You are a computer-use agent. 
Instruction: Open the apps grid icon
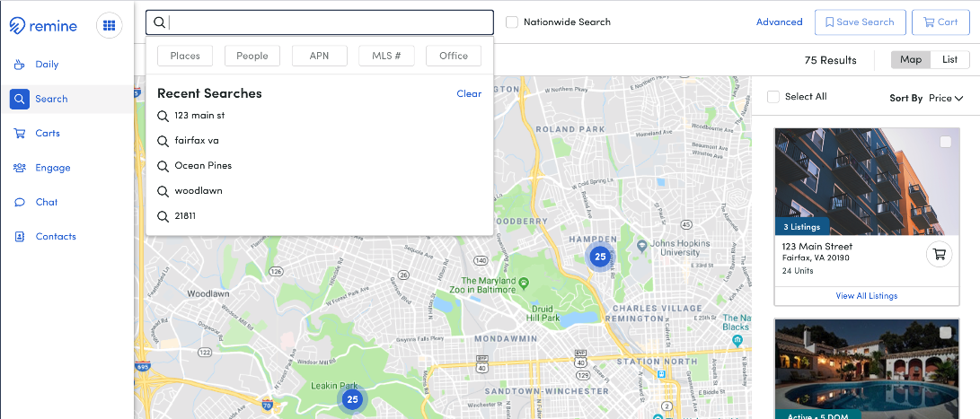point(110,26)
